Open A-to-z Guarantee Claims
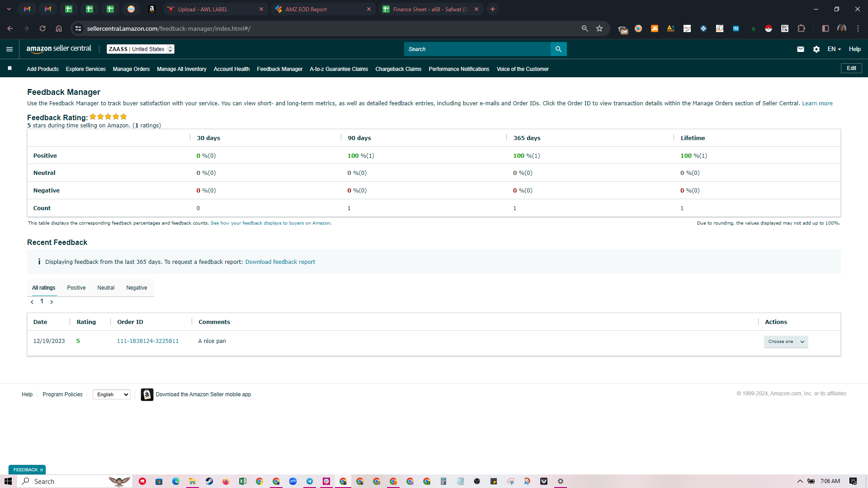This screenshot has height=488, width=868. click(x=339, y=69)
